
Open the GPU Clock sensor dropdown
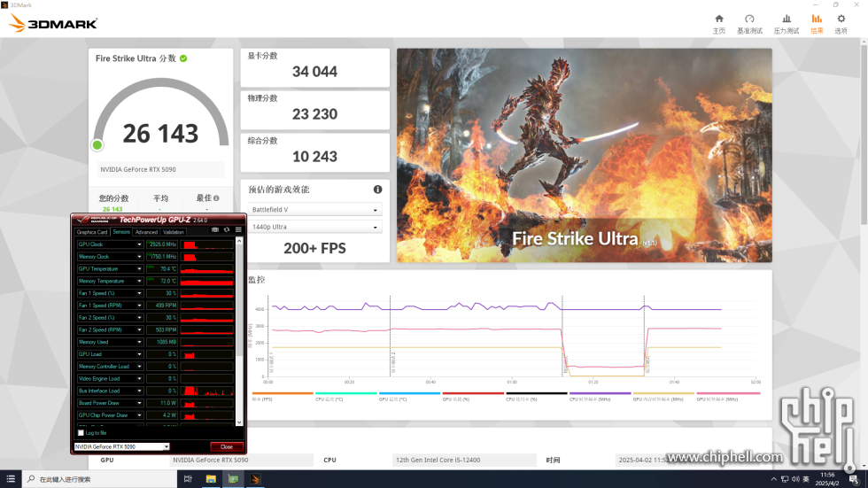[140, 244]
